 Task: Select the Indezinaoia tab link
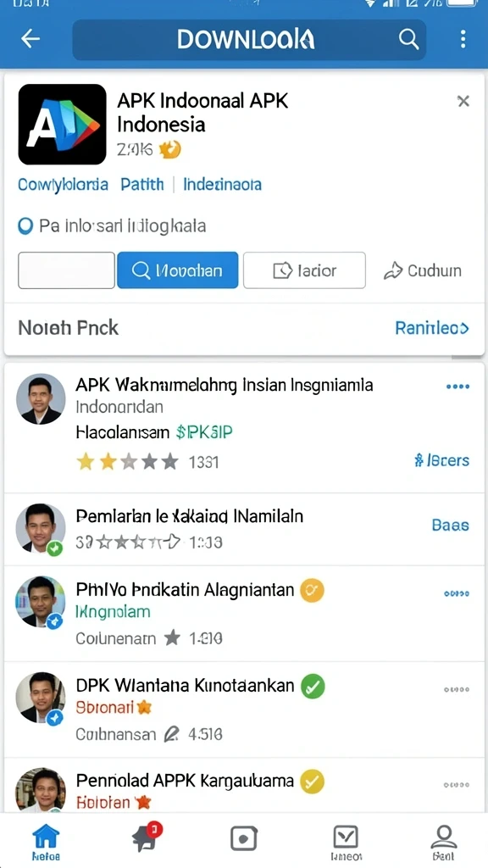click(223, 184)
